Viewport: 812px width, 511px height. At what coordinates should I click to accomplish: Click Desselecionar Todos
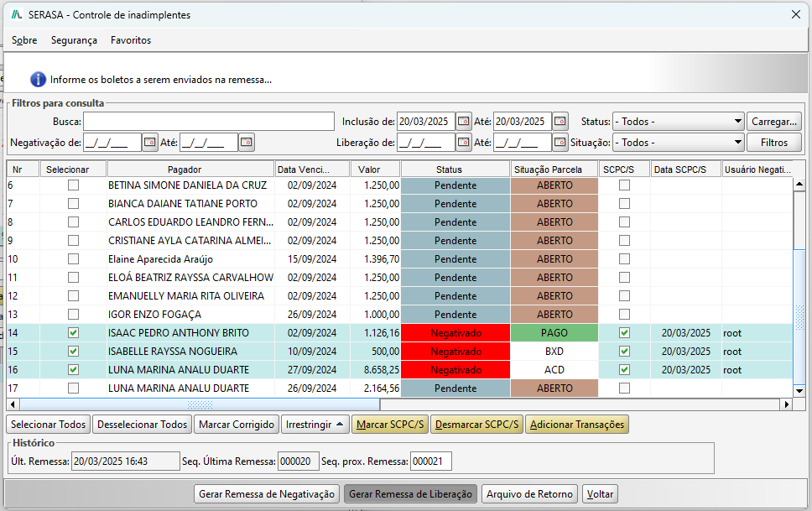pyautogui.click(x=143, y=425)
